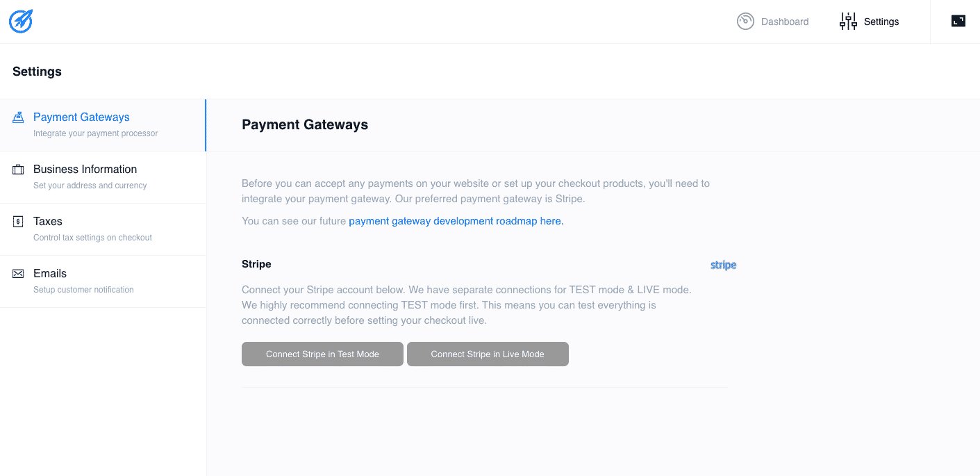
Task: Click the Settings page title
Action: click(x=37, y=72)
